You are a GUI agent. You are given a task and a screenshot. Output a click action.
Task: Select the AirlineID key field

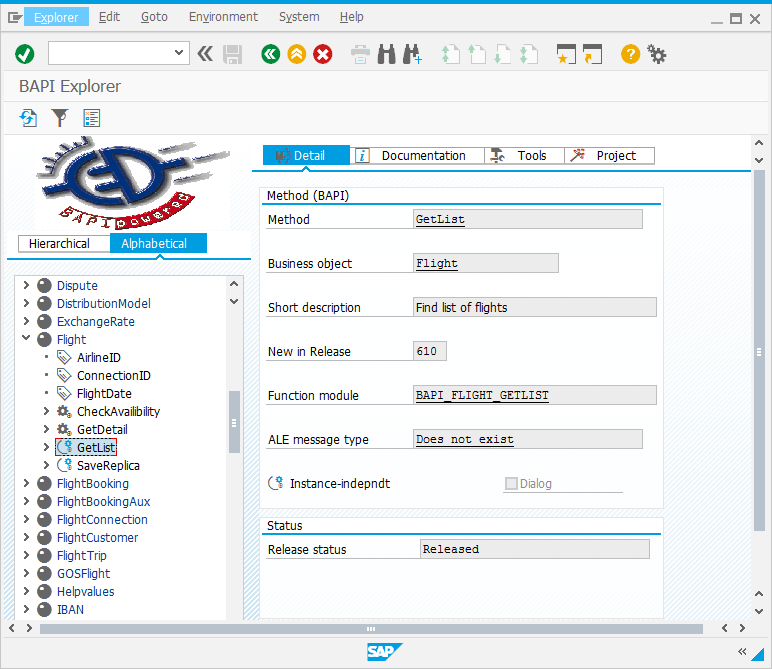(x=98, y=357)
